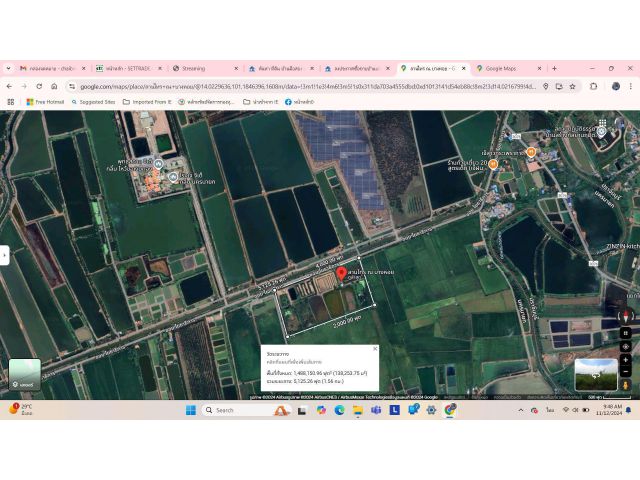Reload the page with the refresh button
The height and width of the screenshot is (480, 640).
tap(39, 86)
